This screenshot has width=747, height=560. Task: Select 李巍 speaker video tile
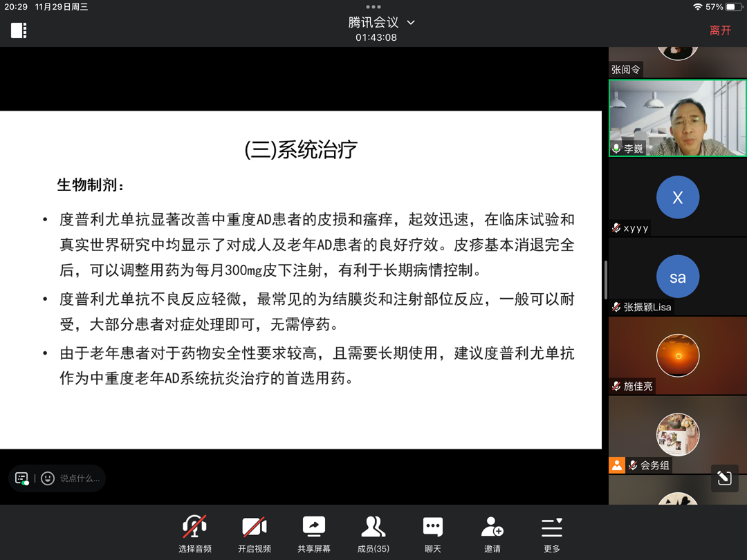677,118
